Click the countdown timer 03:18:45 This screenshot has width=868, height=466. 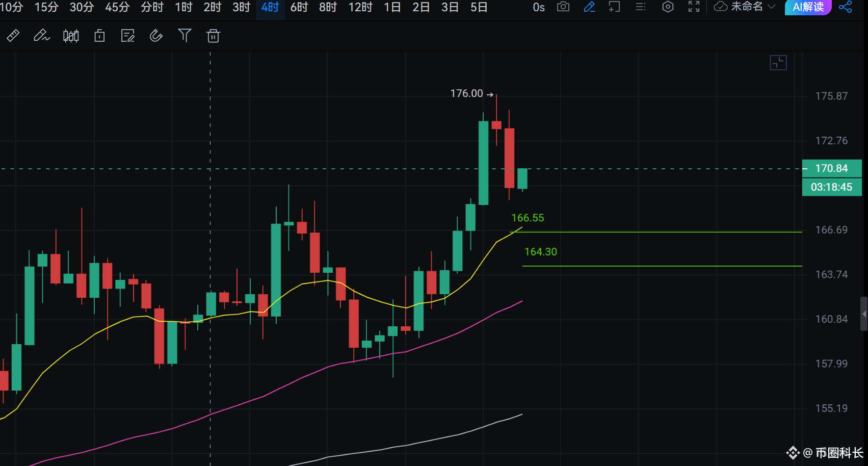click(832, 187)
